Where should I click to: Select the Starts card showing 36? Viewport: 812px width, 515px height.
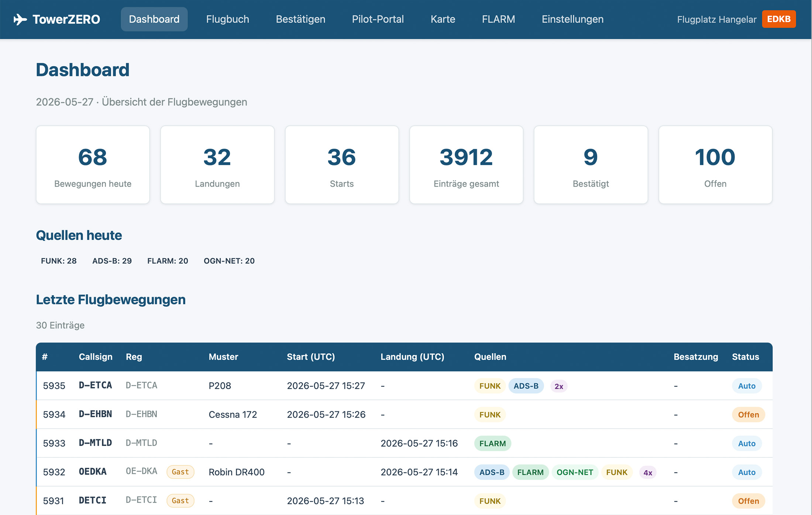[342, 165]
